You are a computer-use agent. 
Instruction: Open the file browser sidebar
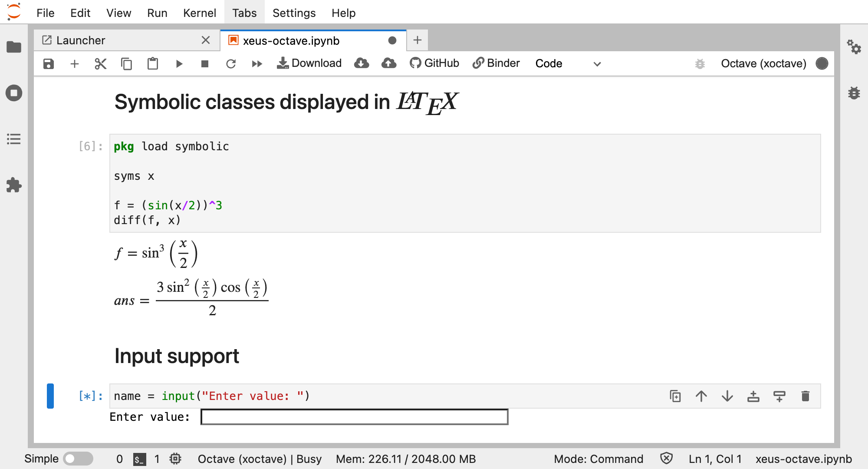point(14,47)
